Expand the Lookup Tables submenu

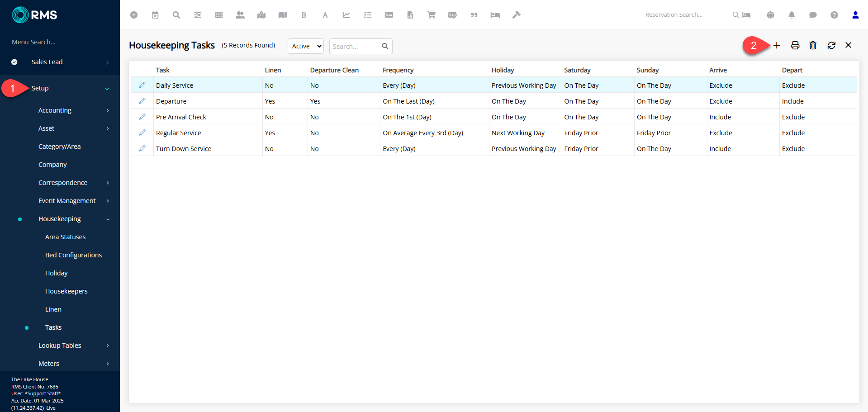pyautogui.click(x=108, y=346)
